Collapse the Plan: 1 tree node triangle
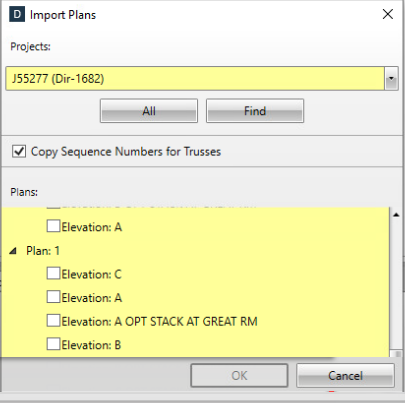 13,251
